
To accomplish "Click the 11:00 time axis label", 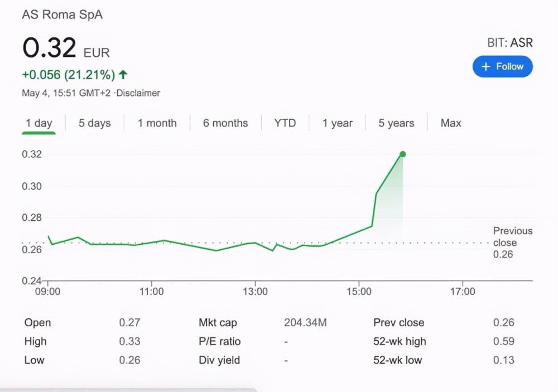I will click(152, 292).
